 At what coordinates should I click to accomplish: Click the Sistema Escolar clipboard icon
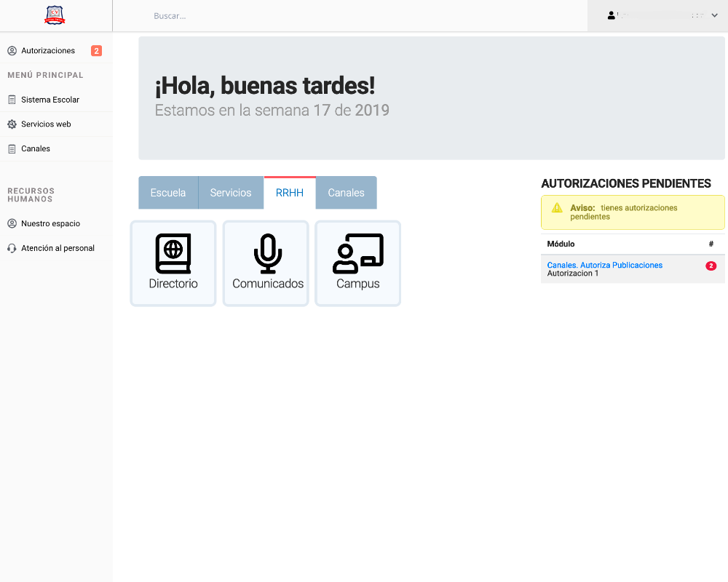pyautogui.click(x=12, y=100)
